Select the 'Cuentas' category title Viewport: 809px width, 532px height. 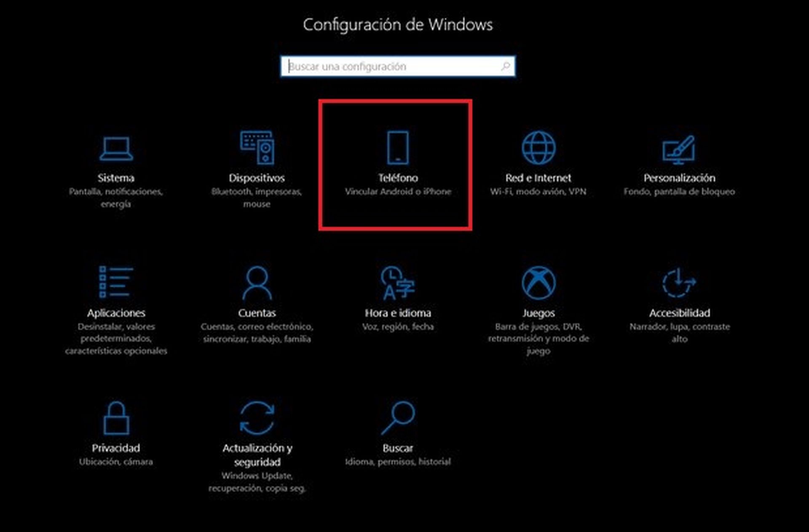tap(257, 313)
